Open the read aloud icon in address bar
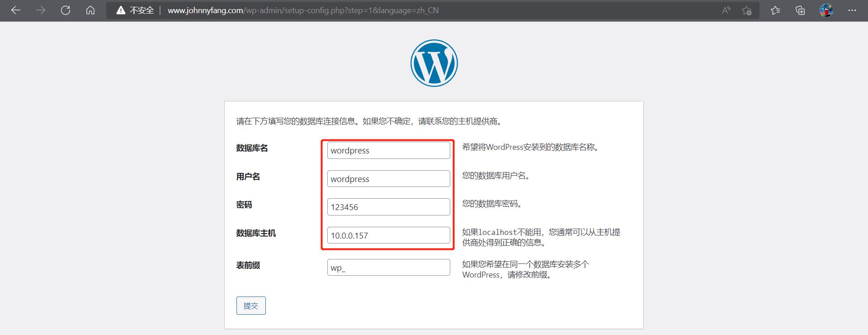The image size is (868, 335). pyautogui.click(x=726, y=10)
